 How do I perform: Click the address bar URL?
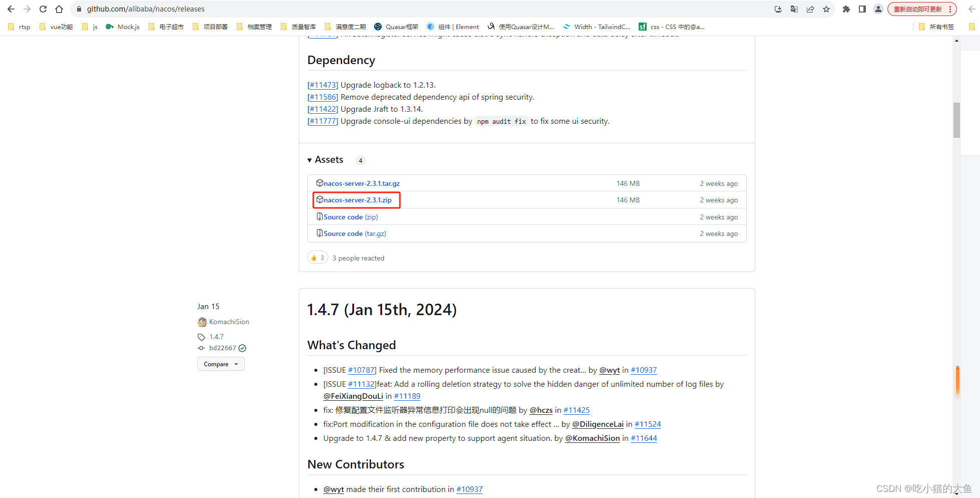pyautogui.click(x=146, y=9)
